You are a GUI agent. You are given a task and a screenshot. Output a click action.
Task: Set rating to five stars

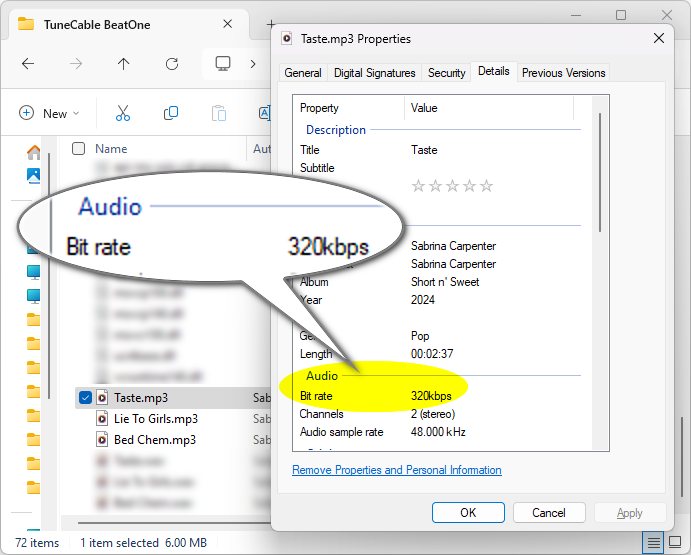click(x=486, y=186)
